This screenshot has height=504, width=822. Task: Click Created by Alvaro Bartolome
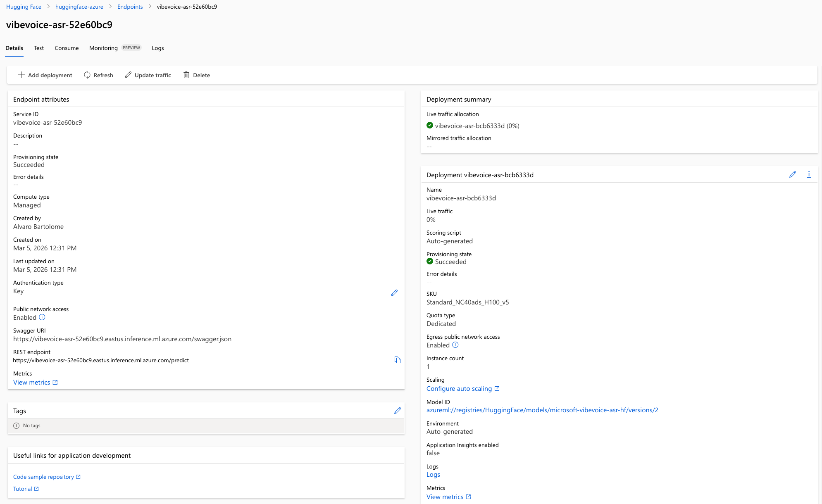38,227
